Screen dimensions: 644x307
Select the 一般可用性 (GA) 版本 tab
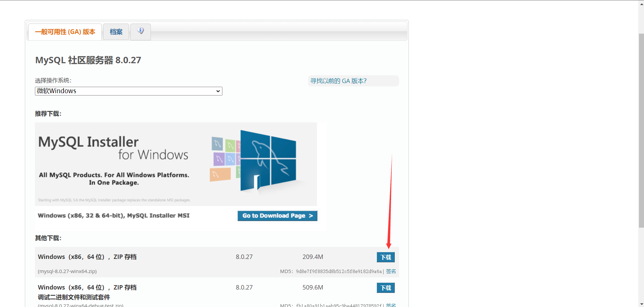point(65,32)
